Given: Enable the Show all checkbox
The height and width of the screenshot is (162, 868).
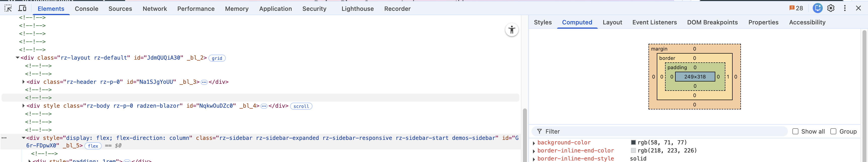Looking at the screenshot, I should [x=795, y=131].
